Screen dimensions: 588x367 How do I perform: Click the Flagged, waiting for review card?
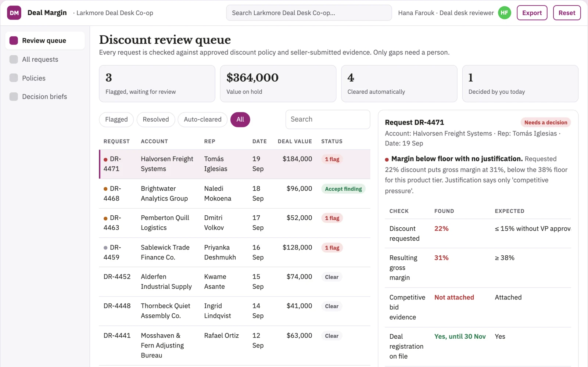157,84
